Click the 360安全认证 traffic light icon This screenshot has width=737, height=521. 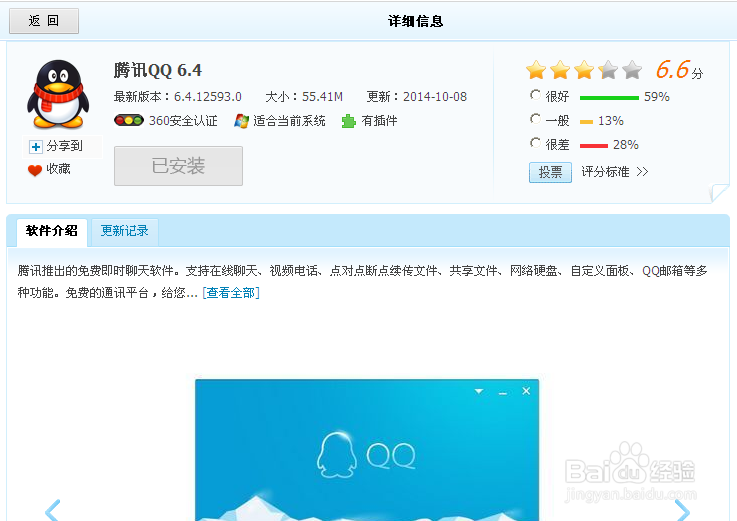(x=129, y=120)
